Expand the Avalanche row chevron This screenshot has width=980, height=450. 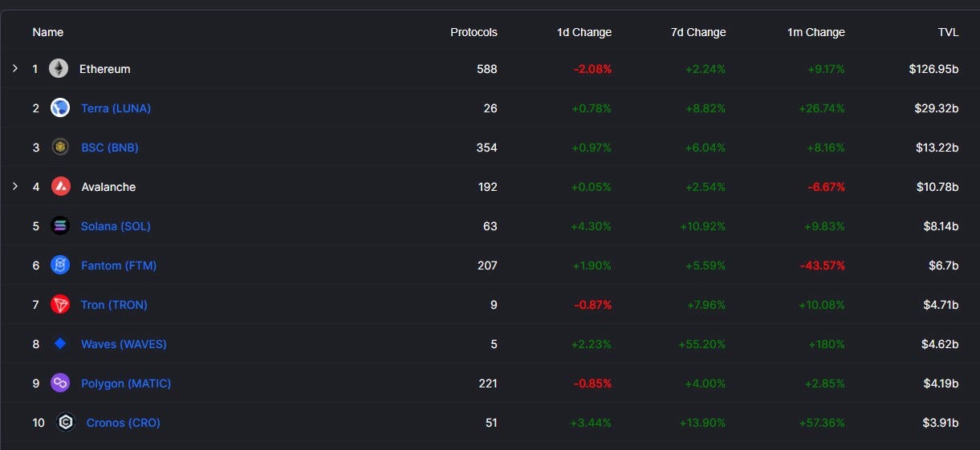15,186
